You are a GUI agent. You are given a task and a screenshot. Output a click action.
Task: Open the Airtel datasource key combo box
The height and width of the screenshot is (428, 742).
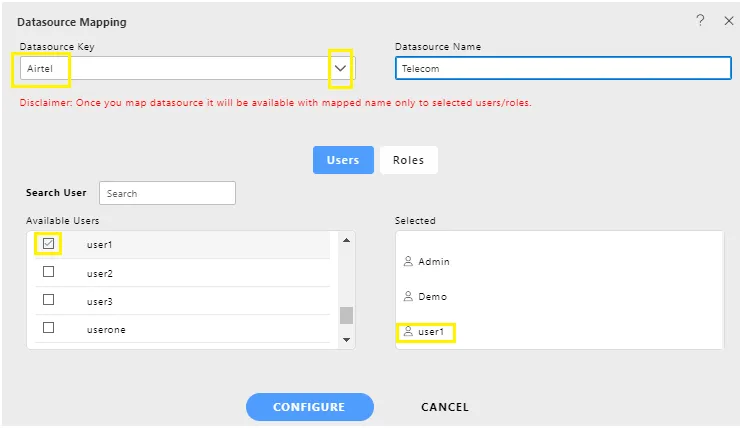[175, 68]
